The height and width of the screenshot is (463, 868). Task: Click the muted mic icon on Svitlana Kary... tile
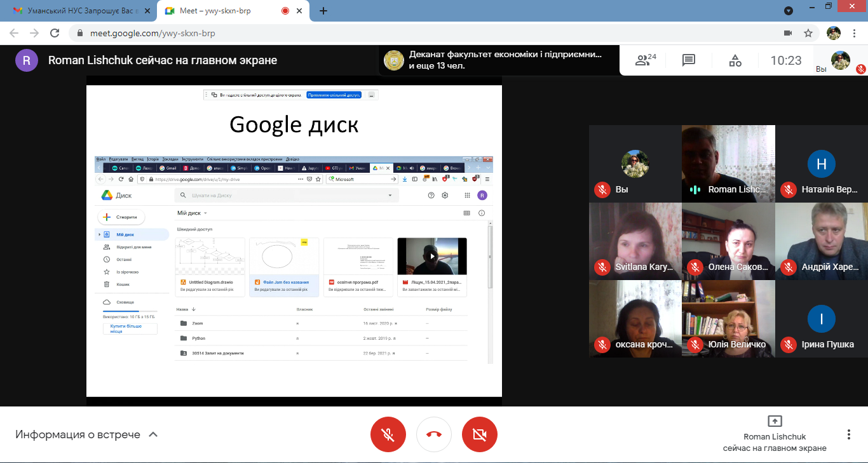[602, 267]
